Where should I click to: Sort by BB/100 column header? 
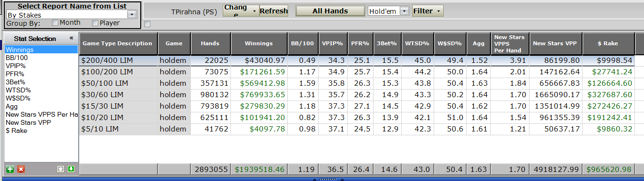(302, 43)
